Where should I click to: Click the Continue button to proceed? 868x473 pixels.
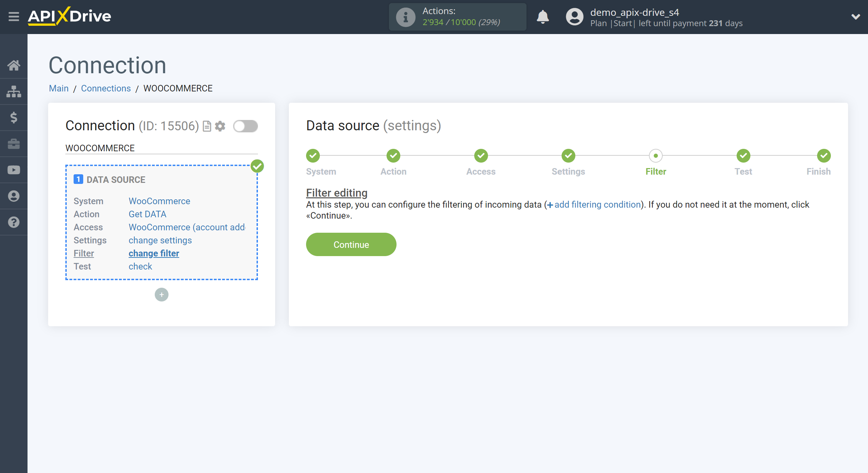[351, 245]
